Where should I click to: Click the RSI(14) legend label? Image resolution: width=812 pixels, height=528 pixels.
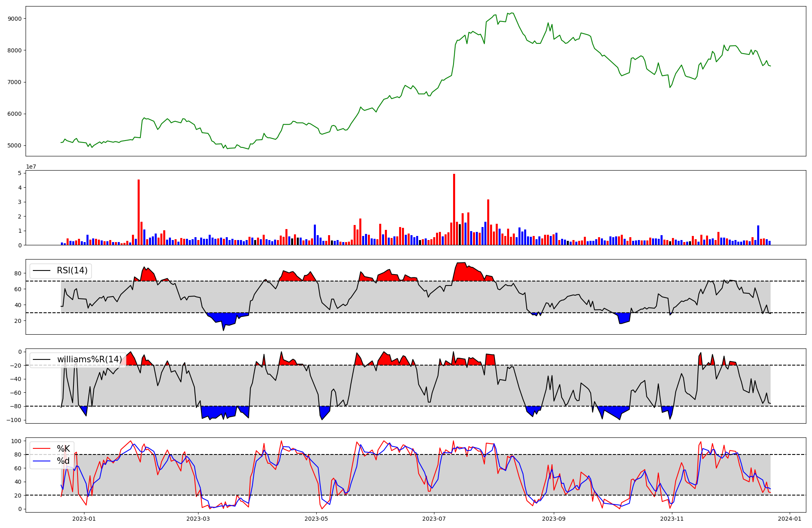click(72, 270)
